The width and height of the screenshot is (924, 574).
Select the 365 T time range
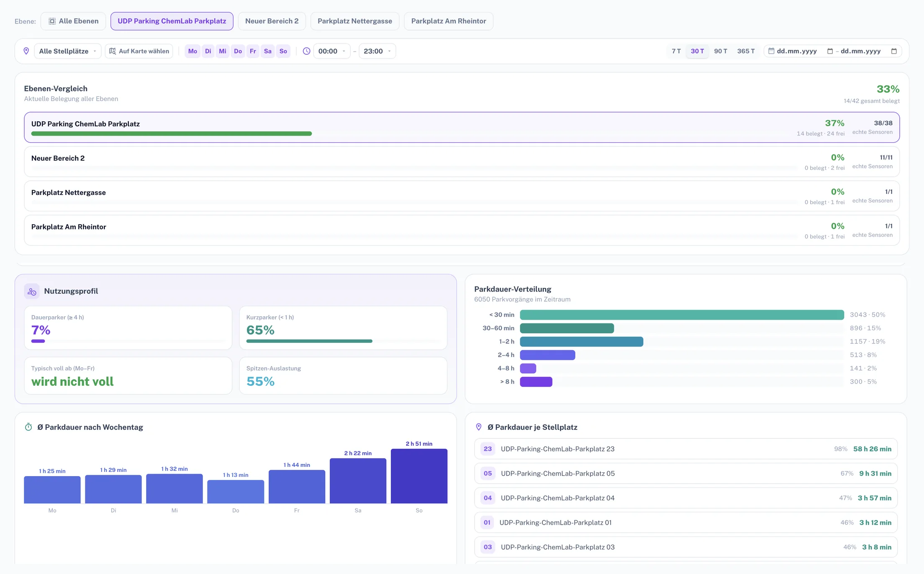click(746, 51)
